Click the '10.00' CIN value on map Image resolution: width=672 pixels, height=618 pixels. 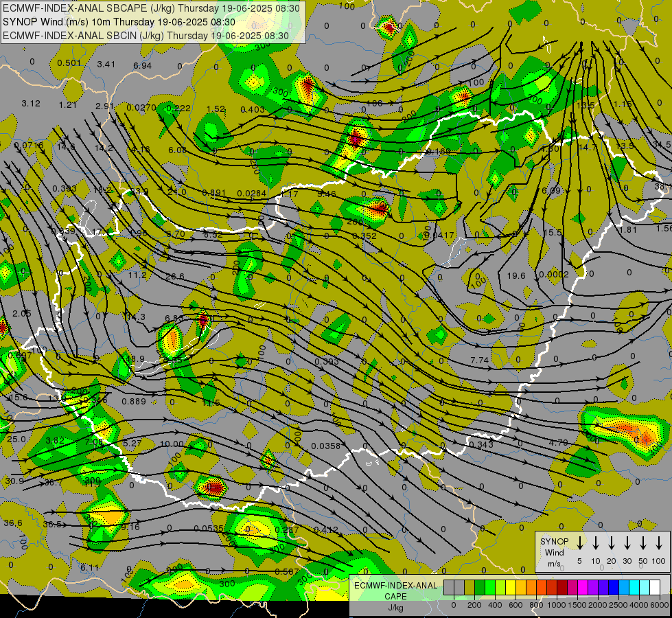[172, 444]
